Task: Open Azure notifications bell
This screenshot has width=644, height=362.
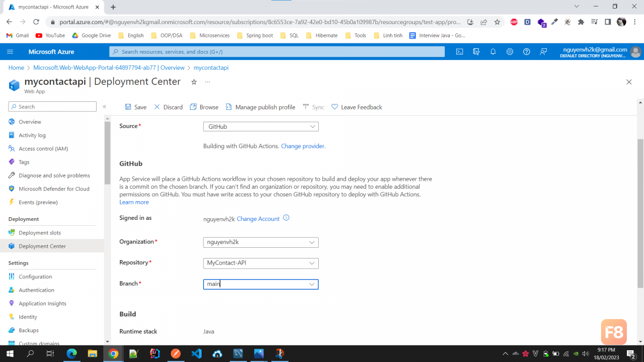Action: 493,51
